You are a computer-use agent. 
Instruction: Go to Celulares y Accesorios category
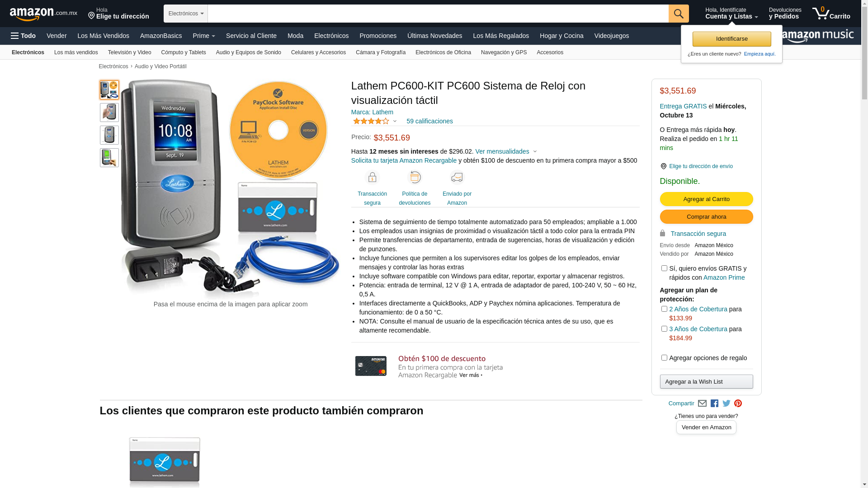318,52
